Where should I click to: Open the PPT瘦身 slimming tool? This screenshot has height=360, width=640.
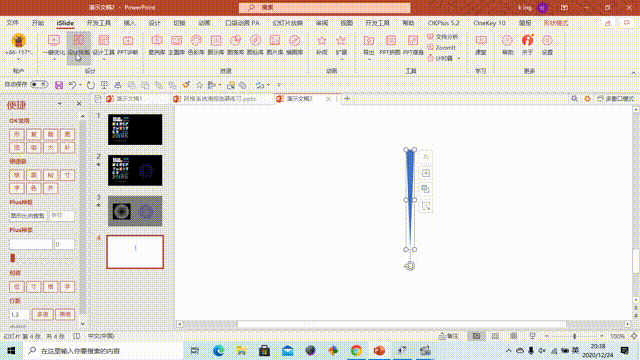pos(413,44)
